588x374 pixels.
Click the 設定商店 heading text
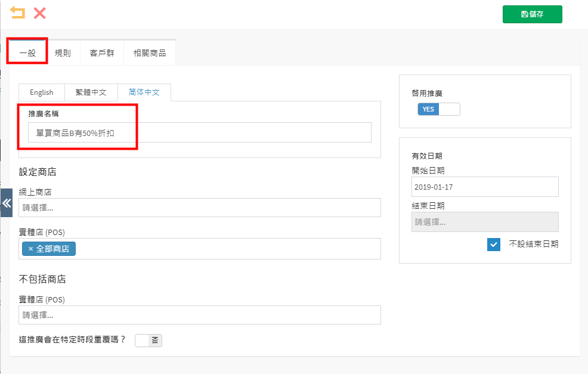click(38, 172)
